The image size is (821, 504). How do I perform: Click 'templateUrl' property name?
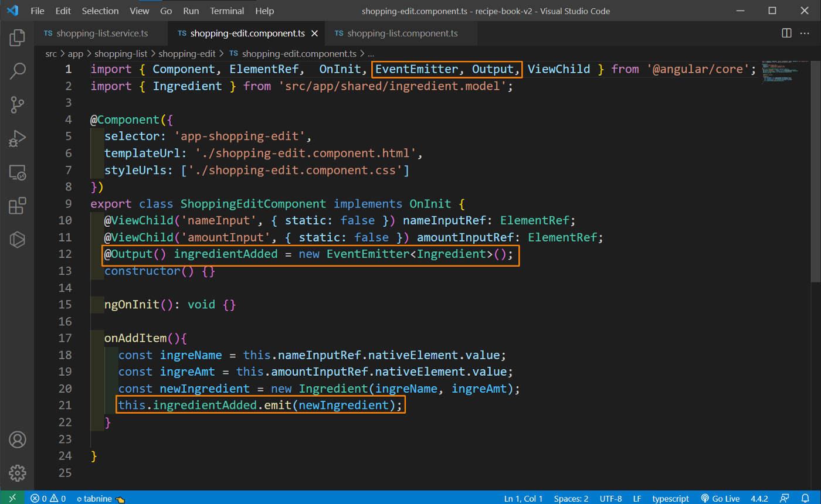(143, 154)
